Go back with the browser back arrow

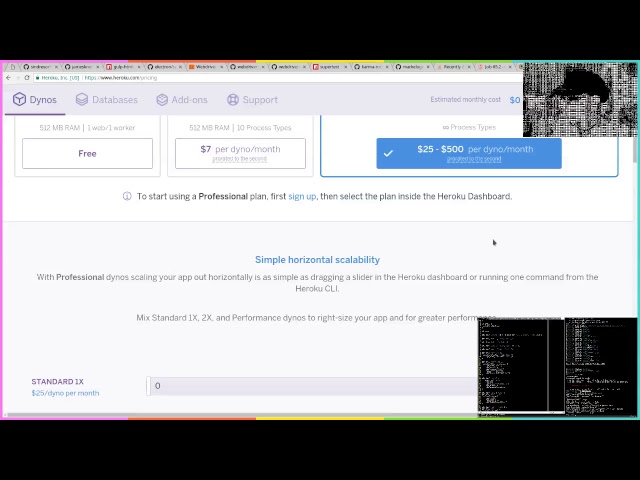pos(9,78)
